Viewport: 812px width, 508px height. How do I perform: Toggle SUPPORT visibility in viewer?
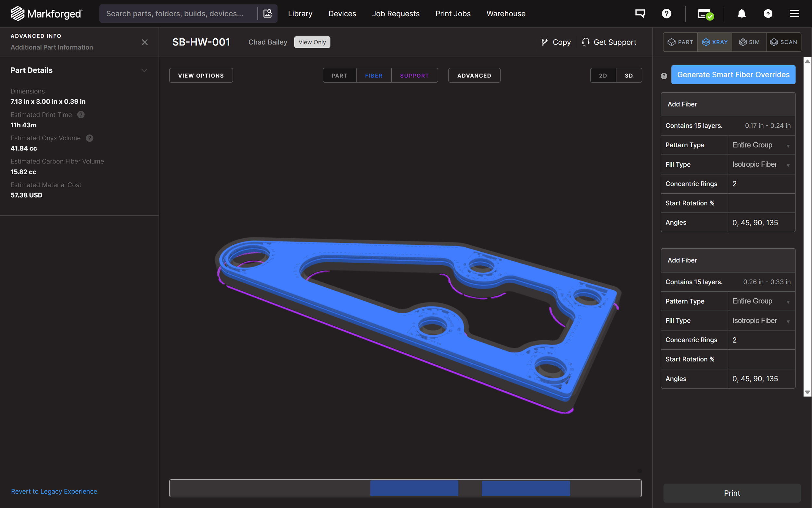414,75
